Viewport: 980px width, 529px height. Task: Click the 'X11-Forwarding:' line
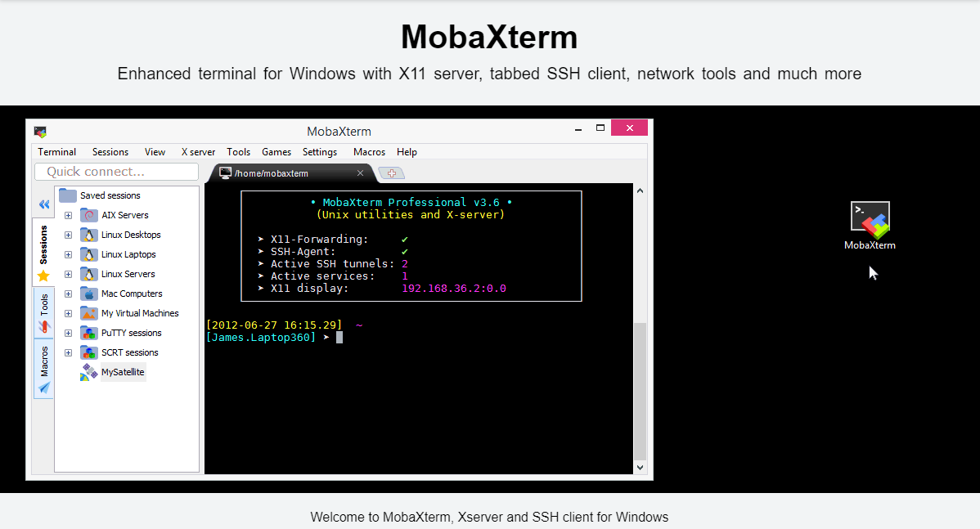[332, 240]
